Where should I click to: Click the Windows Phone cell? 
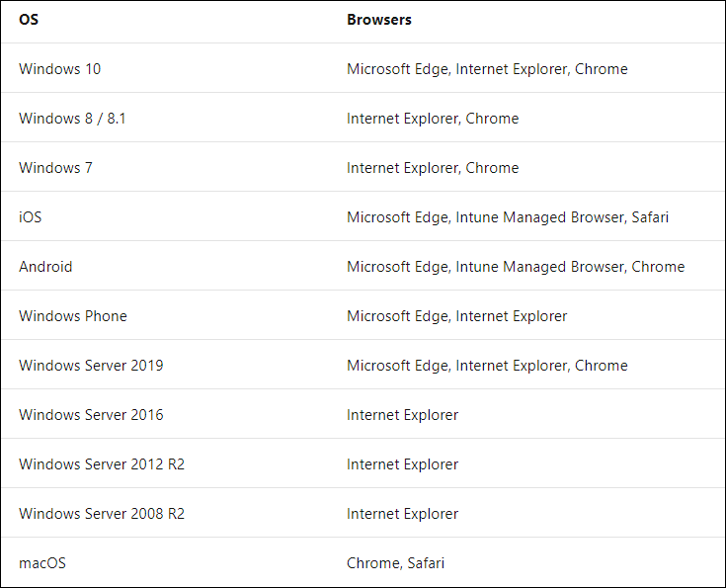coord(73,316)
